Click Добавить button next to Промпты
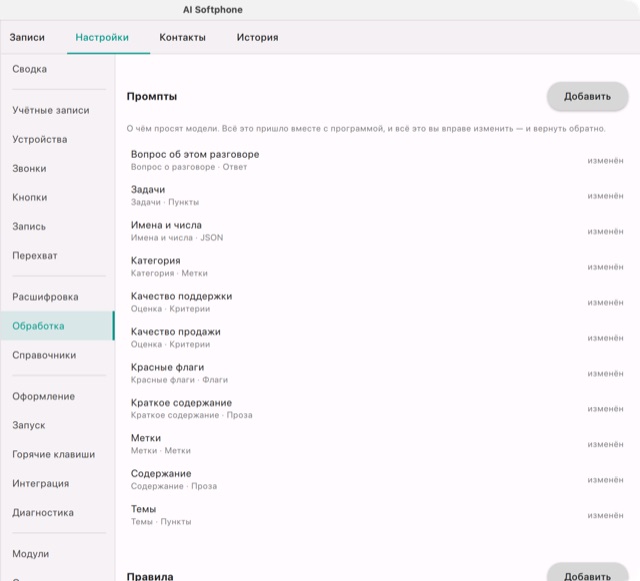Viewport: 640px width, 581px height. click(587, 96)
